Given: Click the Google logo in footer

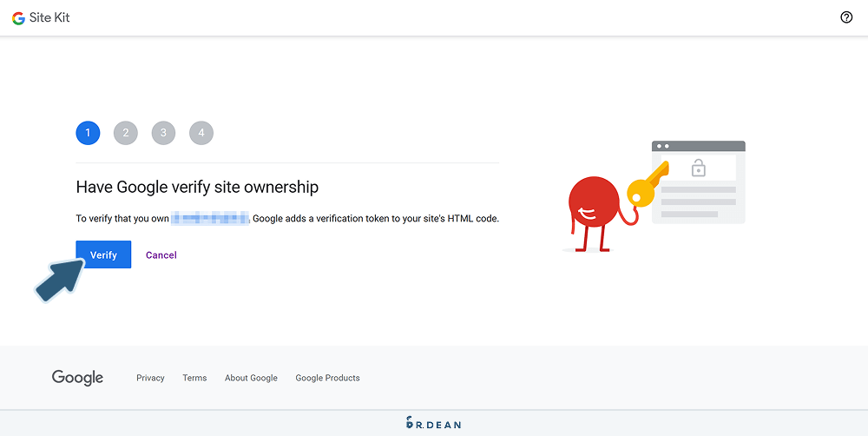Looking at the screenshot, I should click(x=77, y=378).
